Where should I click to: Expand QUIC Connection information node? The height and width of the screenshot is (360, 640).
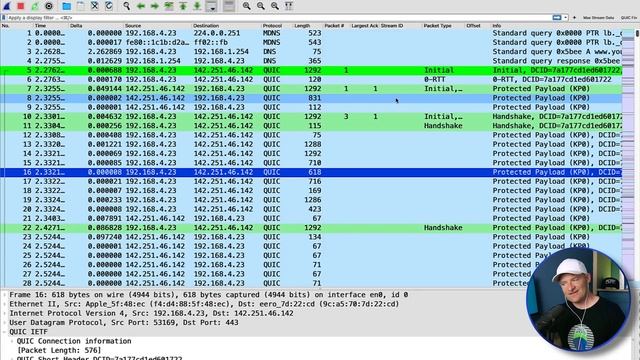12,341
